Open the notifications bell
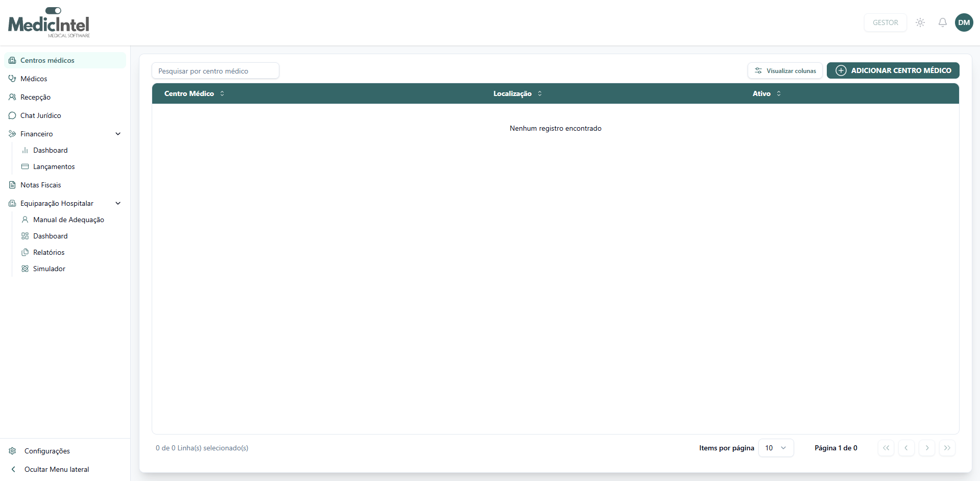 pyautogui.click(x=942, y=22)
